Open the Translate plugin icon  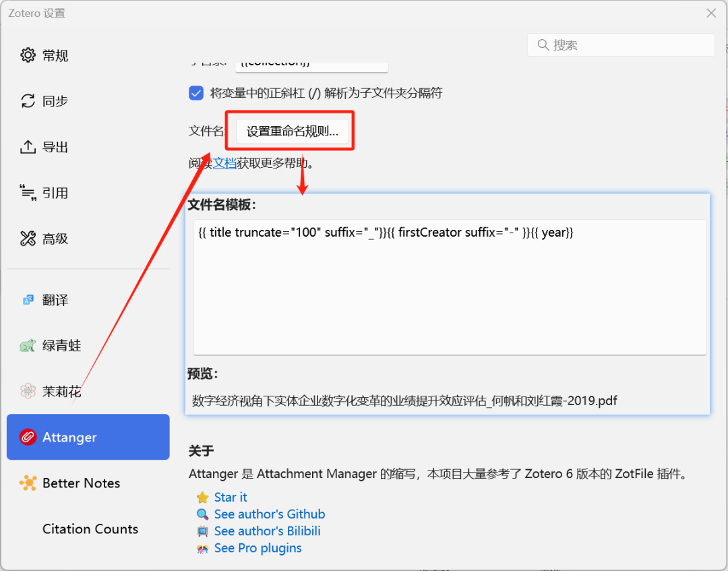click(28, 300)
